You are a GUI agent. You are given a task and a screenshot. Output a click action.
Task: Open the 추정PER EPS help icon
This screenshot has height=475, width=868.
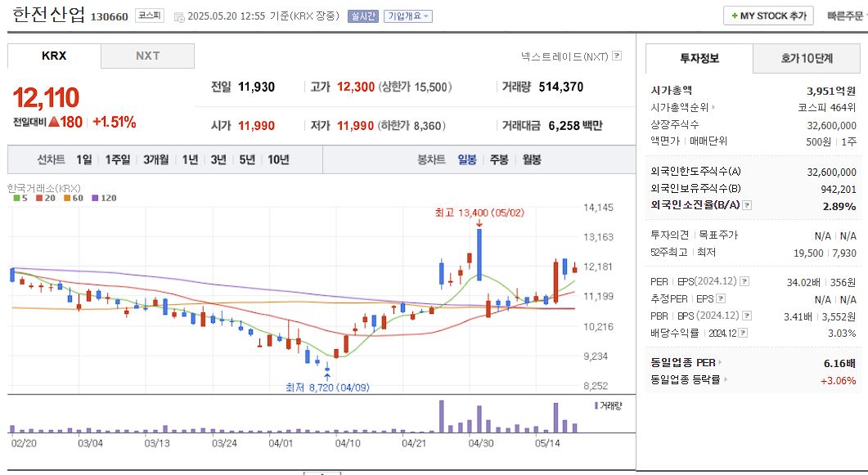pyautogui.click(x=721, y=298)
